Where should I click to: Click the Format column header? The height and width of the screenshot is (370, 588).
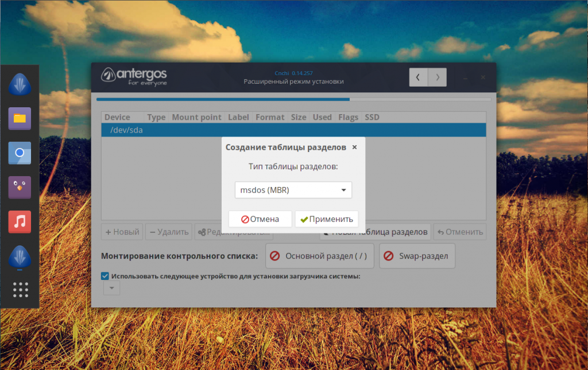click(x=270, y=117)
